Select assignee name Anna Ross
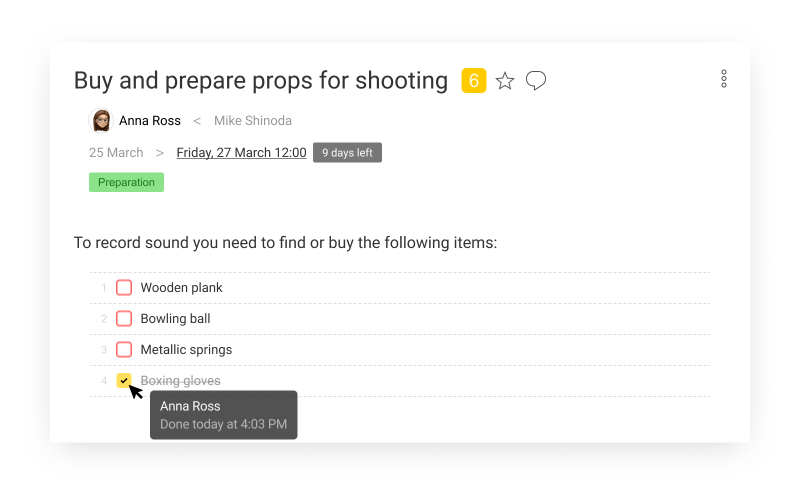The height and width of the screenshot is (500, 800). pyautogui.click(x=149, y=121)
